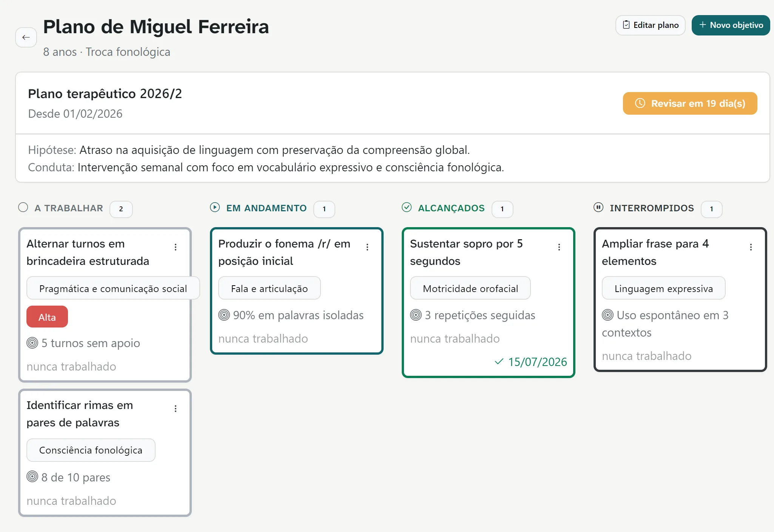Open options for Identificar rimas card

click(176, 409)
